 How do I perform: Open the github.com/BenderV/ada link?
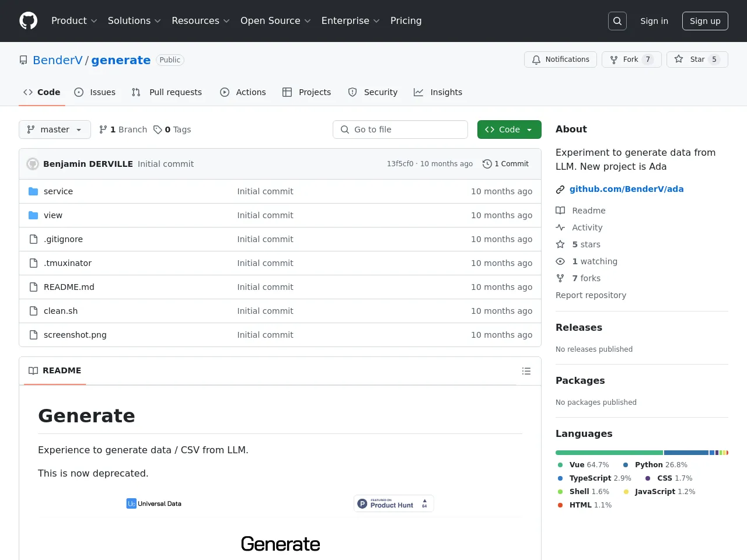tap(626, 189)
